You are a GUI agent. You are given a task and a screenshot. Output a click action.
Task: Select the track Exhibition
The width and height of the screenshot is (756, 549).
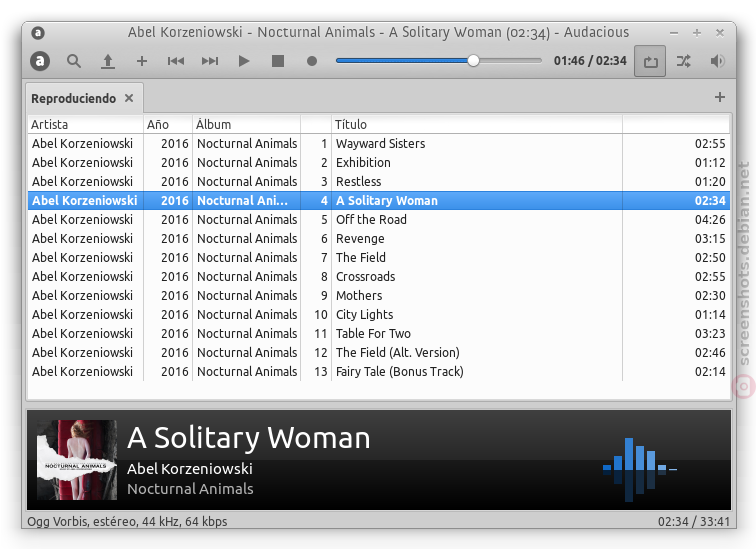point(379,162)
